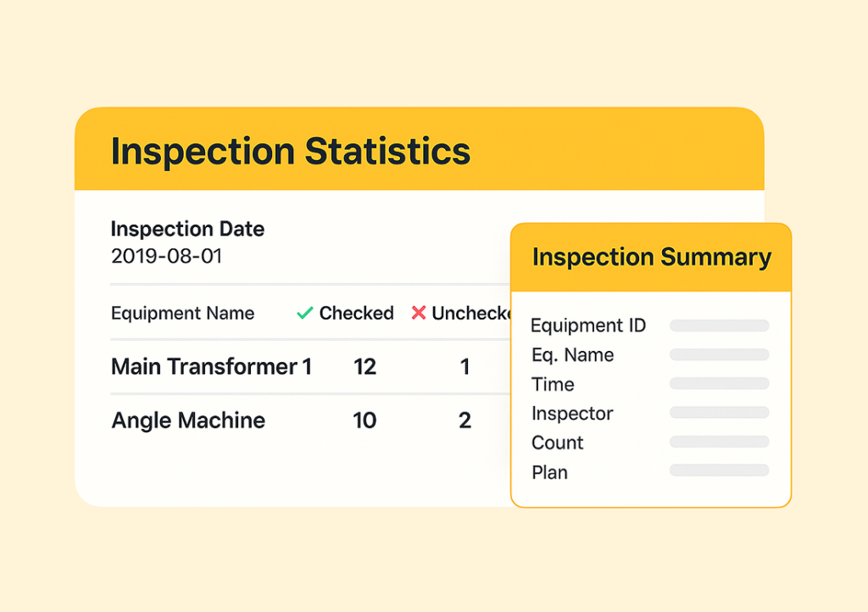
Task: Click the Plan value field
Action: pyautogui.click(x=719, y=470)
